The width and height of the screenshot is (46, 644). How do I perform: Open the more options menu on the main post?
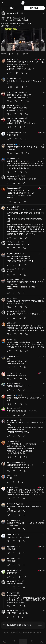coord(43,13)
